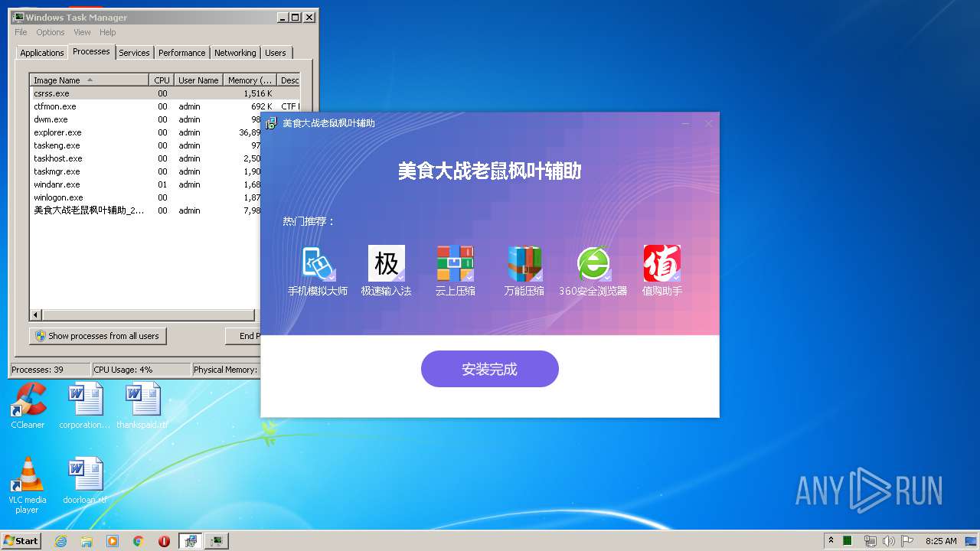The image size is (980, 551).
Task: Open Opera browser from taskbar
Action: click(164, 540)
